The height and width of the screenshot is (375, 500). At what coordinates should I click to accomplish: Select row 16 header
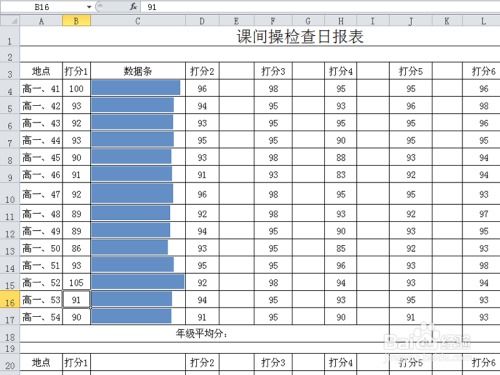[x=10, y=299]
